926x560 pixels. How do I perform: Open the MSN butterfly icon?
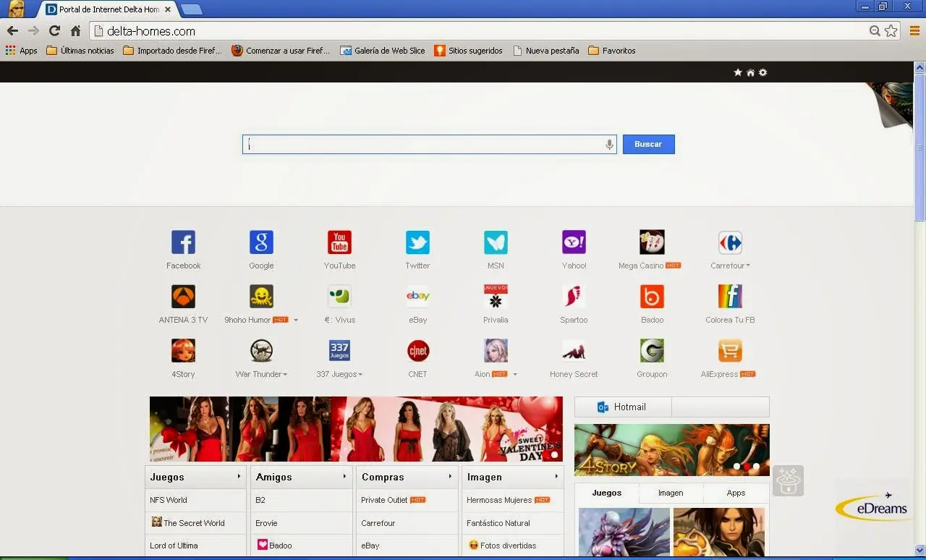tap(496, 242)
